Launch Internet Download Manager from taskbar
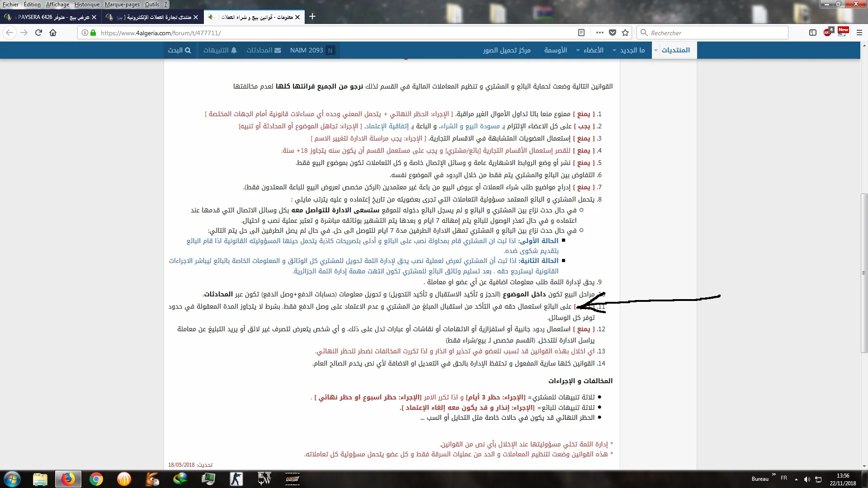 click(180, 479)
